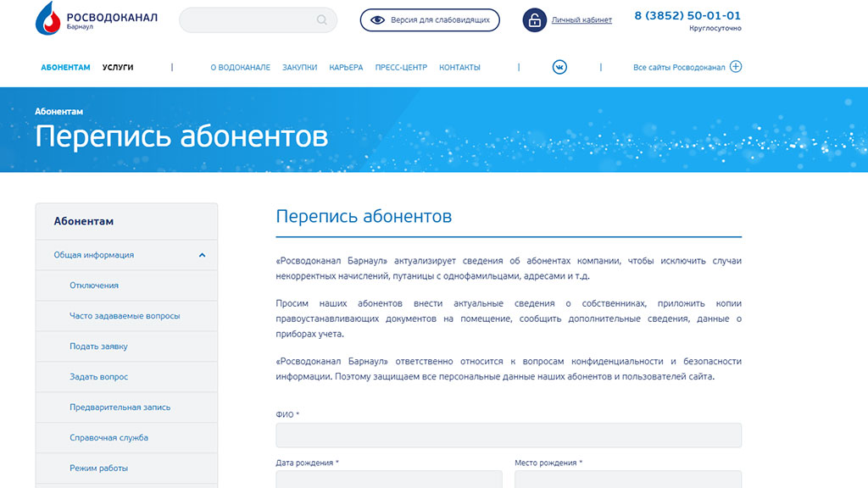Select the Услуги menu item
Screen dimensions: 868x488
[117, 68]
